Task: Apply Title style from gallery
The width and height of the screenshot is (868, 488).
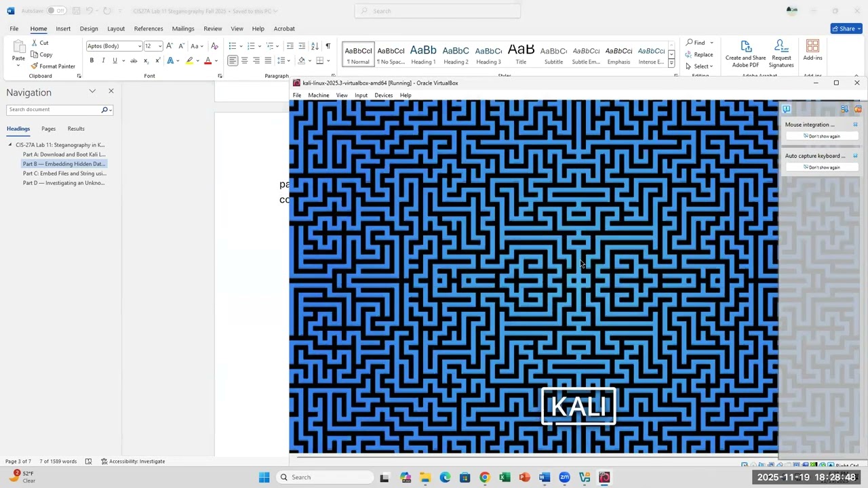Action: (x=521, y=54)
